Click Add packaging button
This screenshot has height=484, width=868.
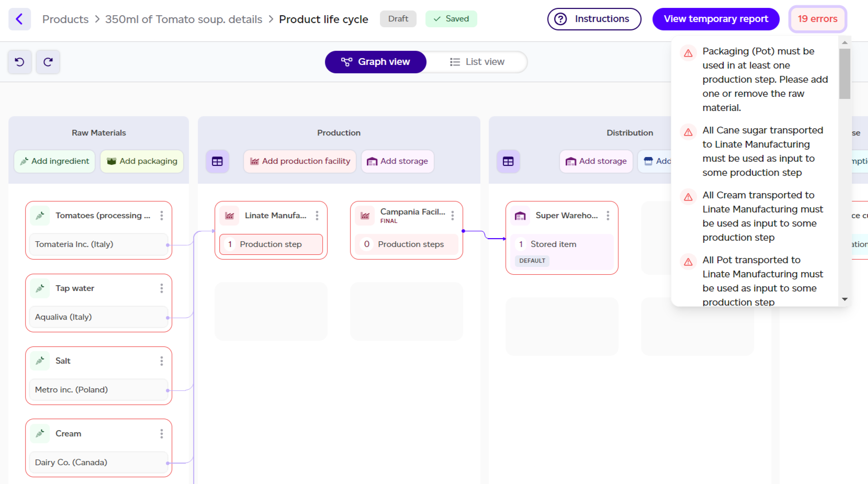[142, 162]
